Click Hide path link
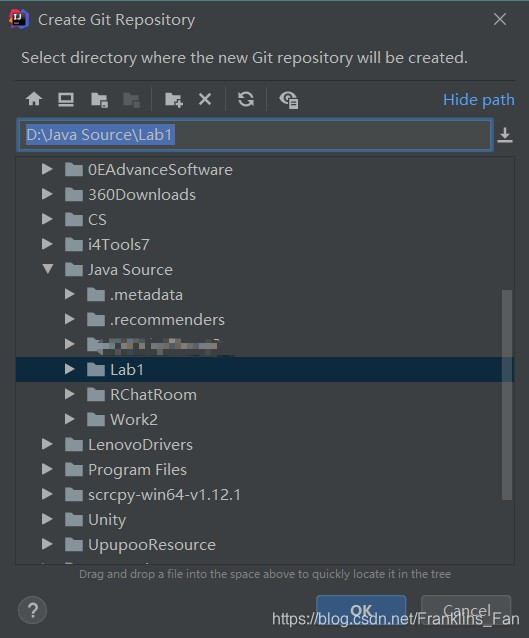 479,100
